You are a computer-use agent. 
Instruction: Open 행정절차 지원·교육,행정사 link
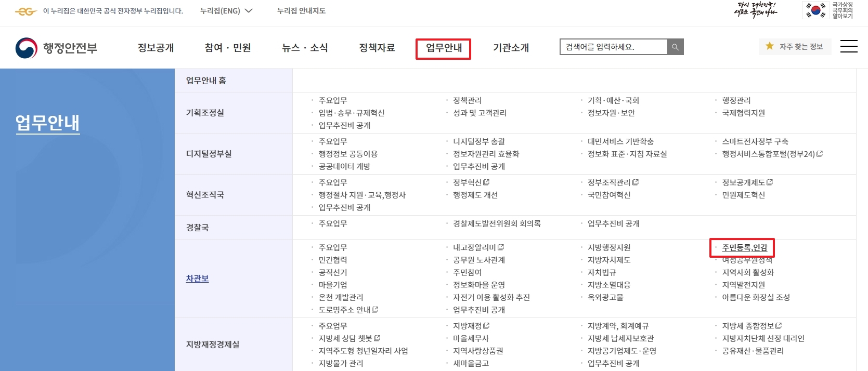pyautogui.click(x=362, y=195)
